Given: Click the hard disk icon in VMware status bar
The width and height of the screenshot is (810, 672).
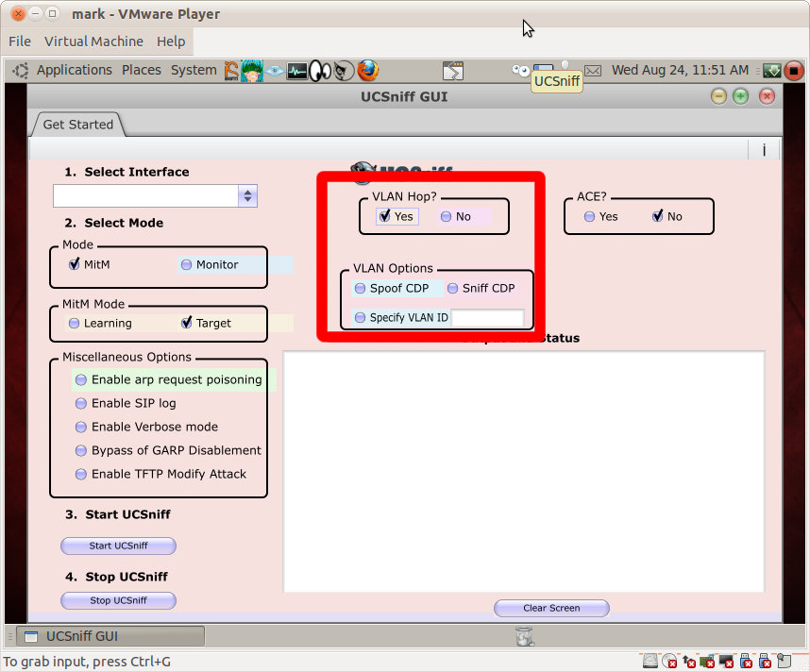Looking at the screenshot, I should [650, 662].
